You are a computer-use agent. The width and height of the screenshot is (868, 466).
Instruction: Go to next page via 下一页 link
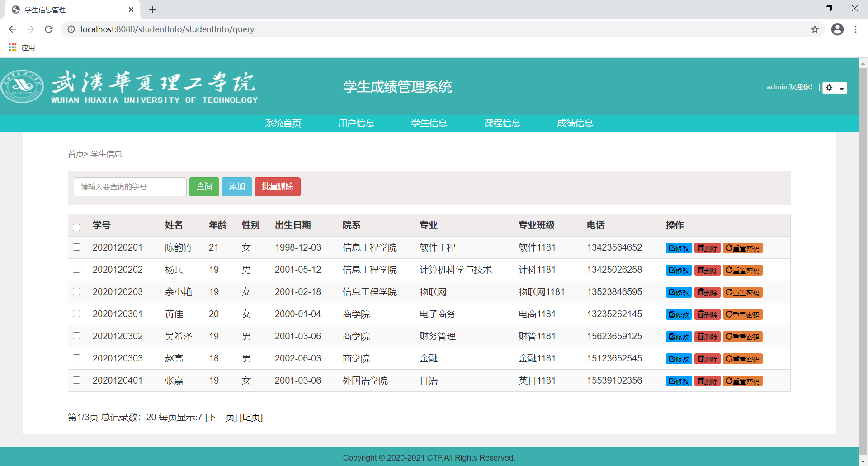click(221, 417)
